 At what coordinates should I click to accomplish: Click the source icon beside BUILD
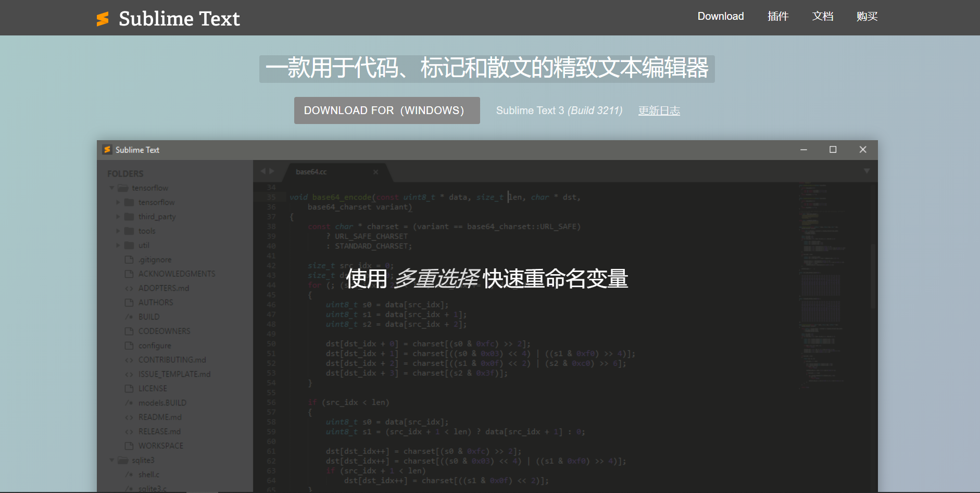(129, 316)
